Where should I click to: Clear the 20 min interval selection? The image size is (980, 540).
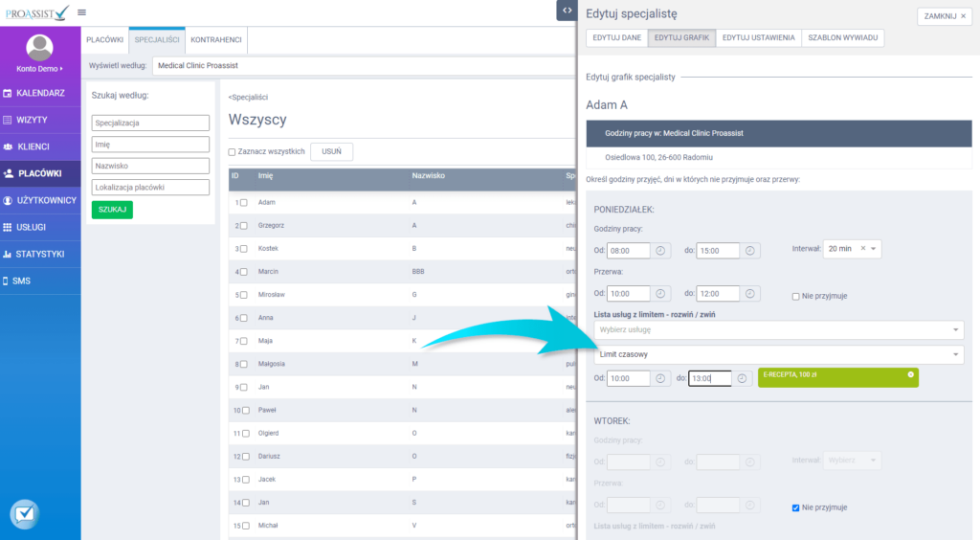click(x=862, y=249)
